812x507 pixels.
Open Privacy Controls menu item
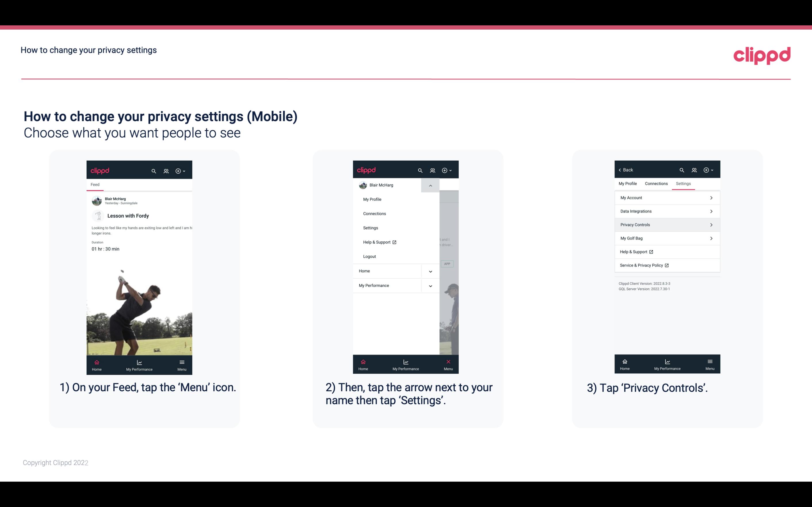667,224
